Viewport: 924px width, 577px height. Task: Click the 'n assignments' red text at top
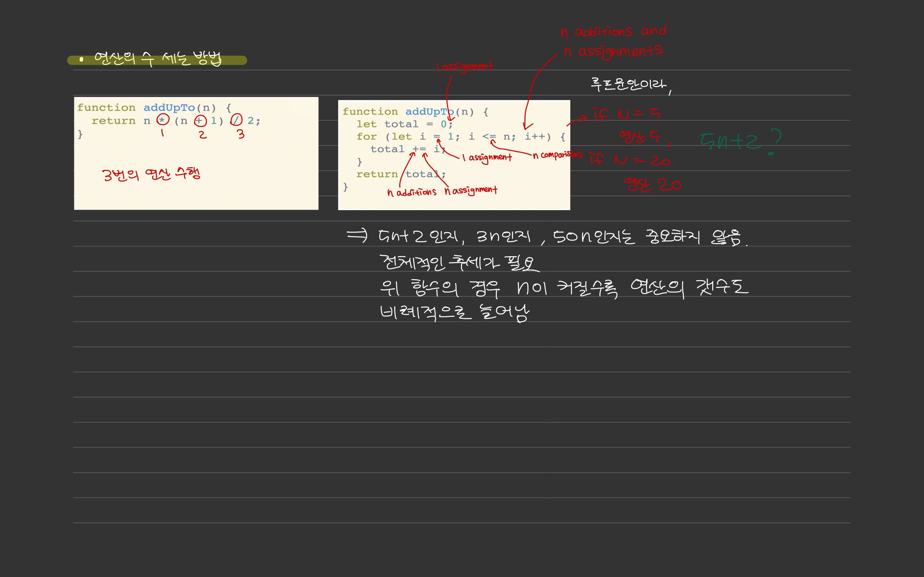point(613,51)
